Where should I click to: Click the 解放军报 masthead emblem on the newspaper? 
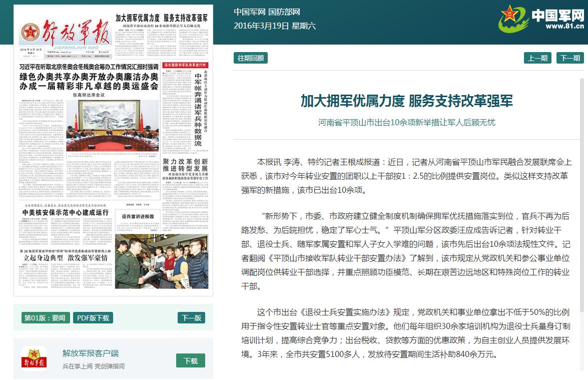pos(30,33)
